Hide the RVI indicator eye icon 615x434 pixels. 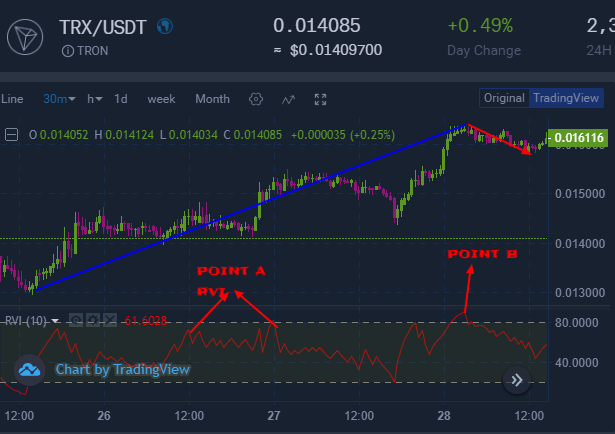76,320
